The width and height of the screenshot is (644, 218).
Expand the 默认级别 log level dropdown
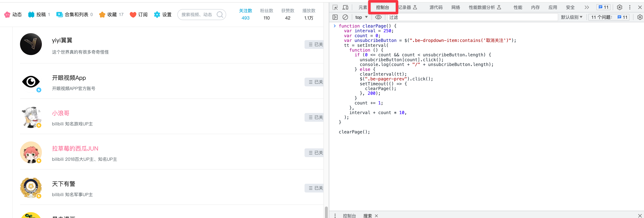click(x=571, y=17)
